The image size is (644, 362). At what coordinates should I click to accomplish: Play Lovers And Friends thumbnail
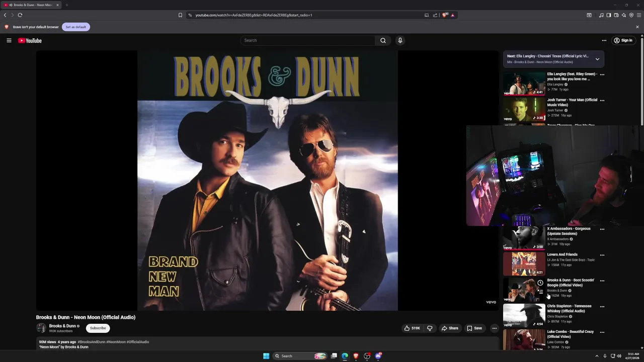524,263
